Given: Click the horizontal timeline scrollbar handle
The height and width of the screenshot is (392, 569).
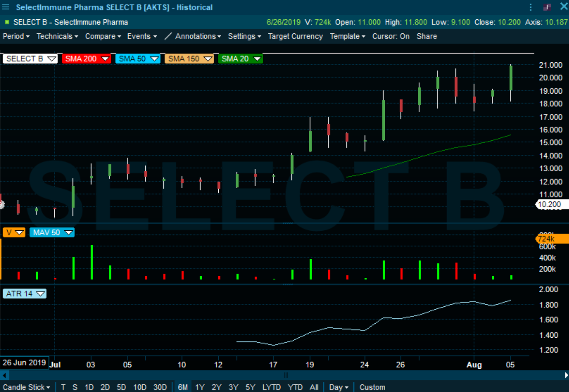Looking at the screenshot, I should point(286,376).
